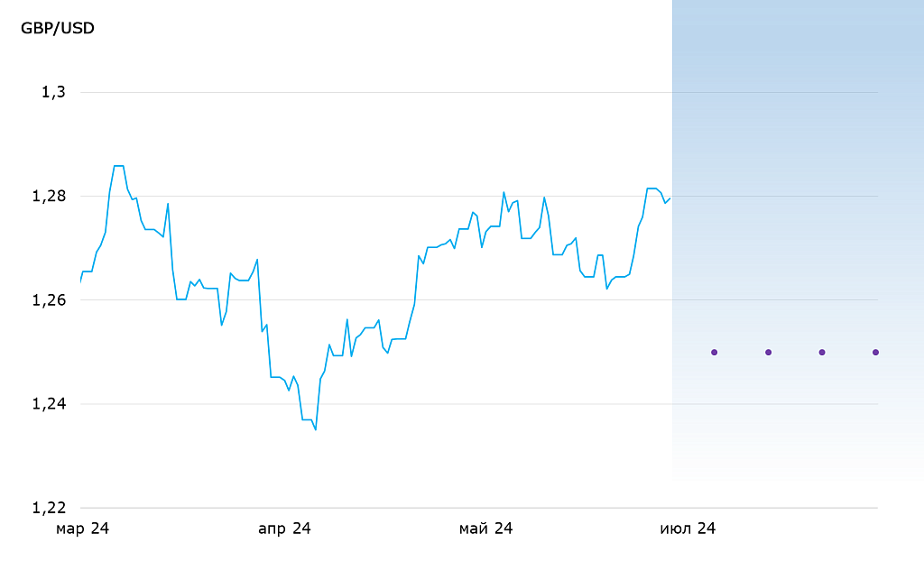This screenshot has height=561, width=924.
Task: Click the 1,22 y-axis label
Action: pyautogui.click(x=50, y=508)
